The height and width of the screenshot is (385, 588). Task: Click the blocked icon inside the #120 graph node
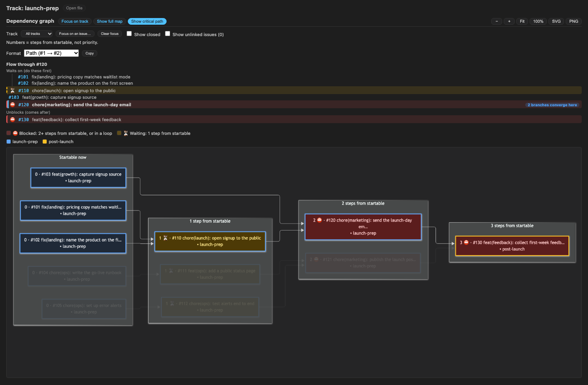pos(319,220)
